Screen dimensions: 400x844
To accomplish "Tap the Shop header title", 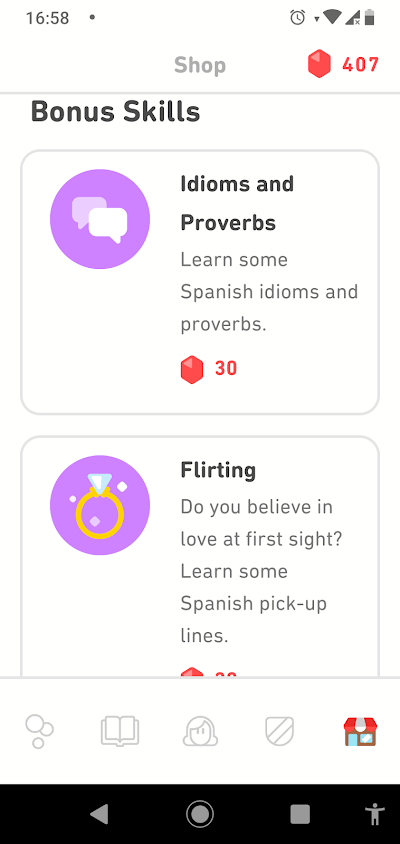I will [x=200, y=65].
